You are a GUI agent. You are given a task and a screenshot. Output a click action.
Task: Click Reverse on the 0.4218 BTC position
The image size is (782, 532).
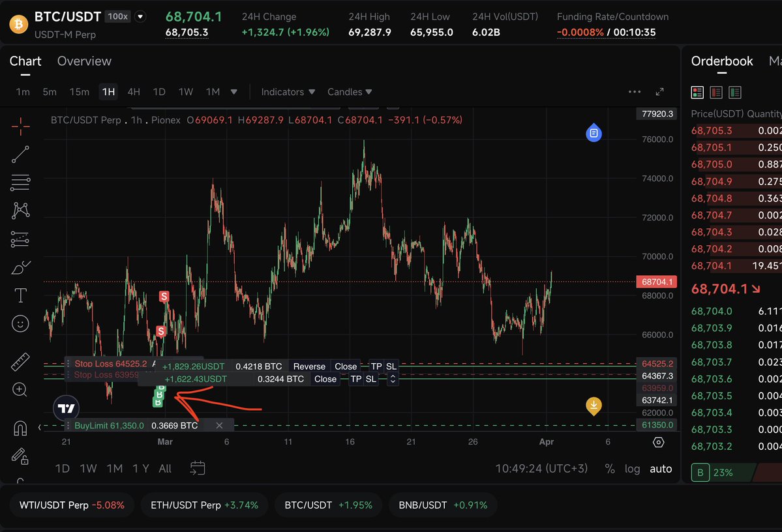[x=309, y=366]
